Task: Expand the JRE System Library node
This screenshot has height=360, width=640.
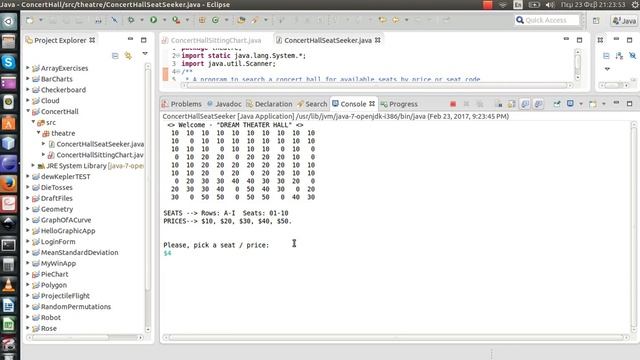Action: point(33,165)
